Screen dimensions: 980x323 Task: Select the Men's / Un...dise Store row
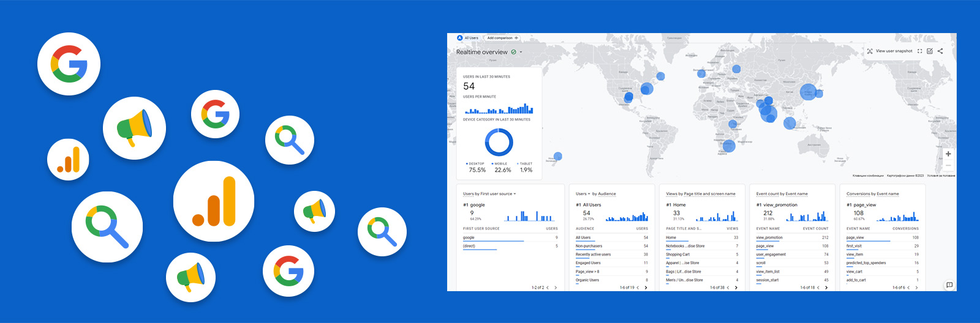702,281
